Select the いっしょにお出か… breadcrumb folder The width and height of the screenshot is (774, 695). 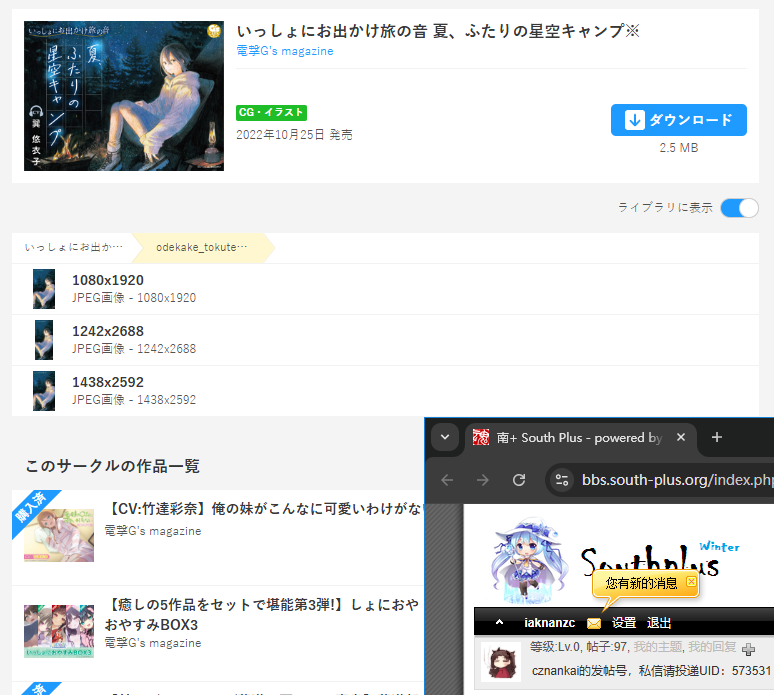[x=74, y=247]
